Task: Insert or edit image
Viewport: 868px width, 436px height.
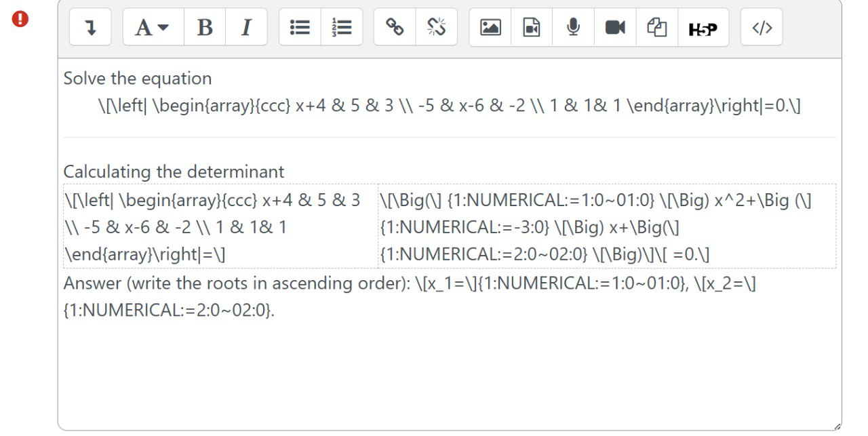Action: (490, 27)
